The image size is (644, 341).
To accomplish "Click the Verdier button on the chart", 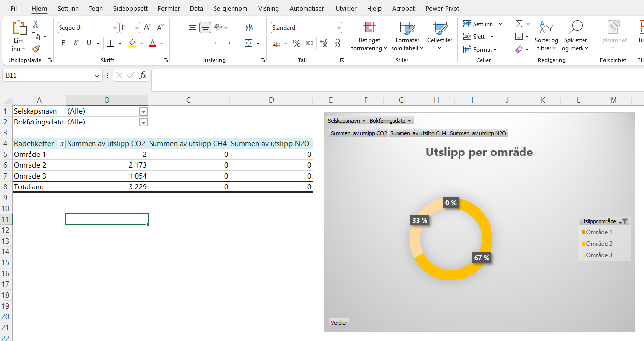I will [x=339, y=323].
